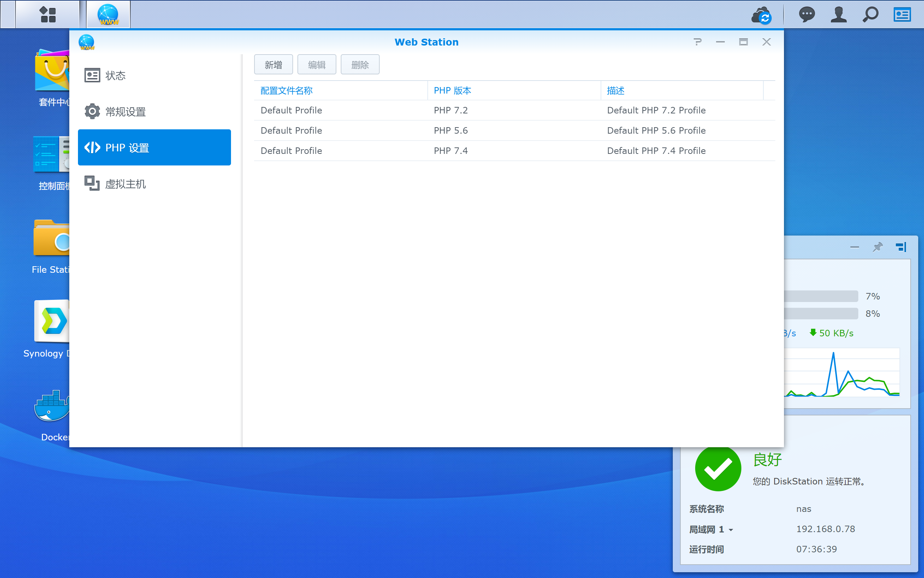The image size is (924, 578).
Task: Open 常规设置 section in sidebar
Action: (x=154, y=112)
